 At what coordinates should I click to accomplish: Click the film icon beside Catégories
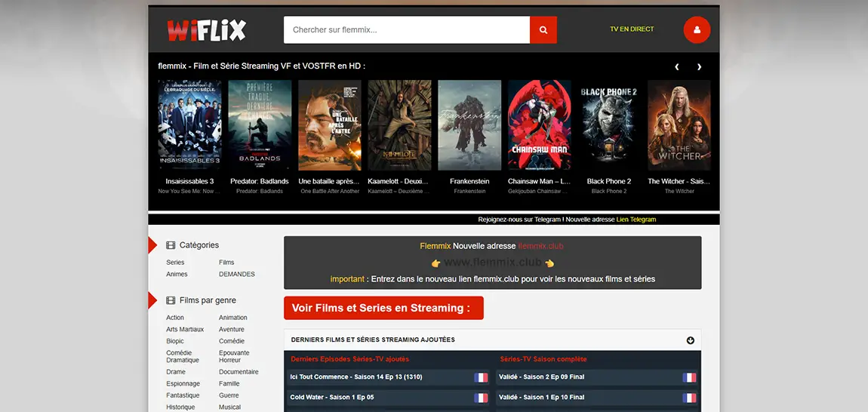click(x=171, y=245)
